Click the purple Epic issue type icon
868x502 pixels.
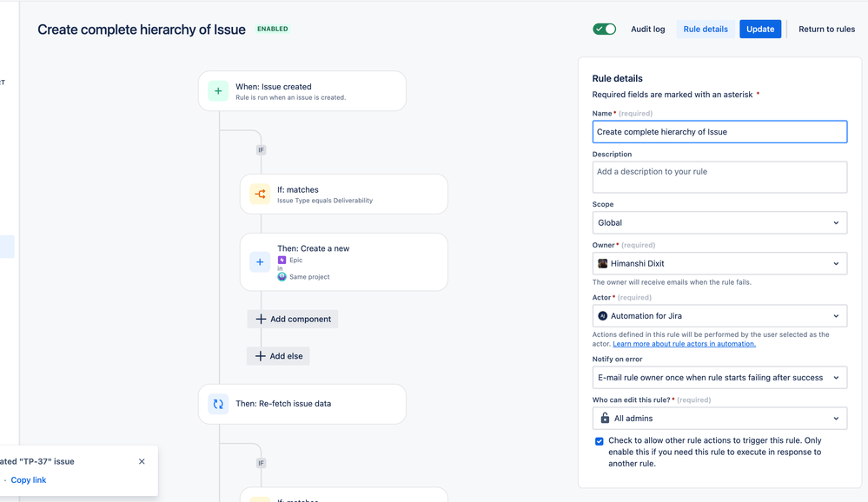click(x=282, y=260)
